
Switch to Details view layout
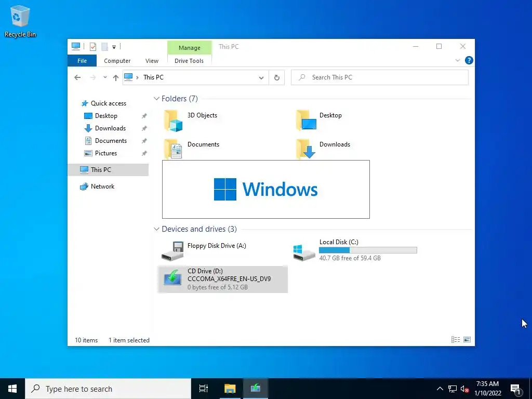point(456,340)
